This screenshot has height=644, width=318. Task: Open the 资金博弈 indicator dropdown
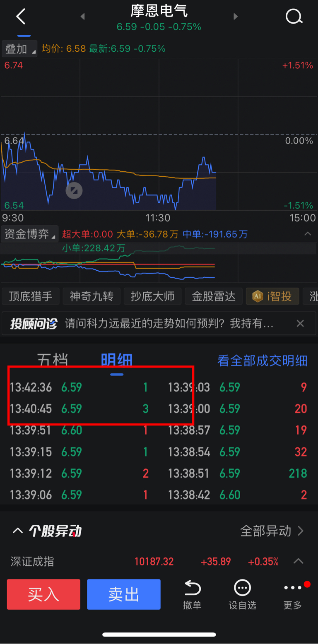tap(29, 234)
